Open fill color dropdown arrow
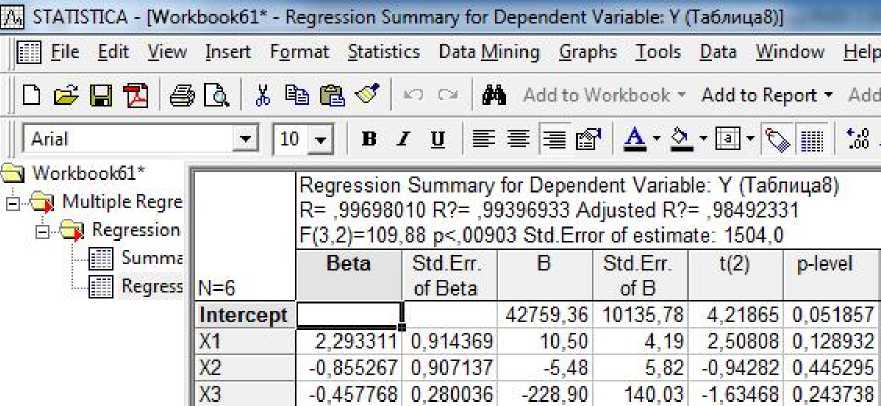The width and height of the screenshot is (881, 406). click(703, 138)
